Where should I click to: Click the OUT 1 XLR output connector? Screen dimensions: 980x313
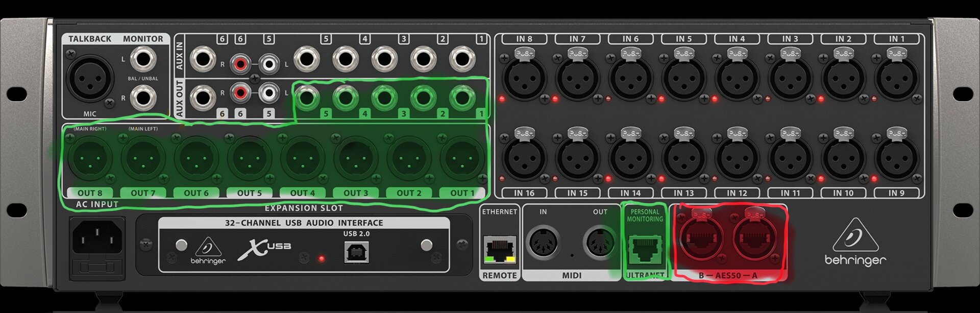[462, 158]
